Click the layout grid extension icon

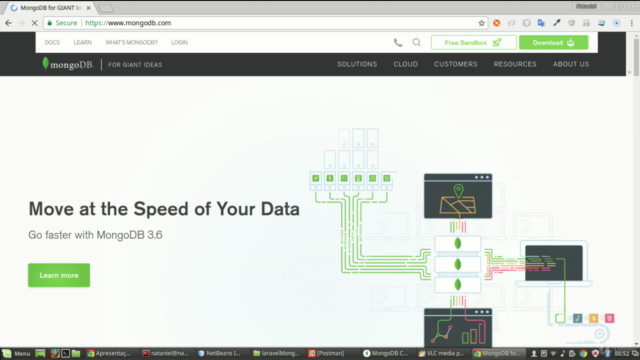(587, 23)
